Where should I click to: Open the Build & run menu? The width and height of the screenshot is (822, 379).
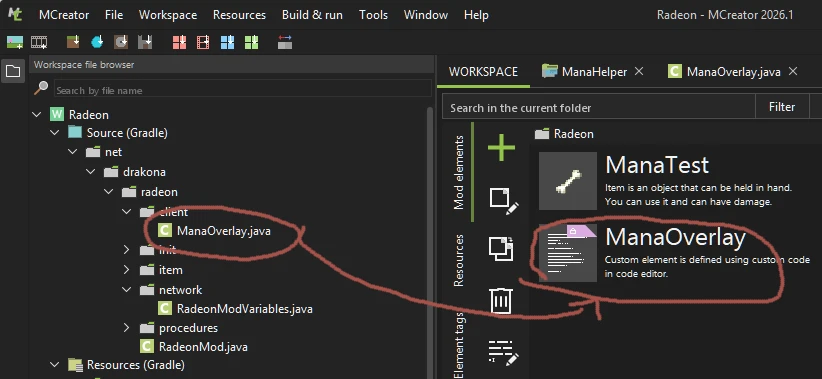(312, 15)
